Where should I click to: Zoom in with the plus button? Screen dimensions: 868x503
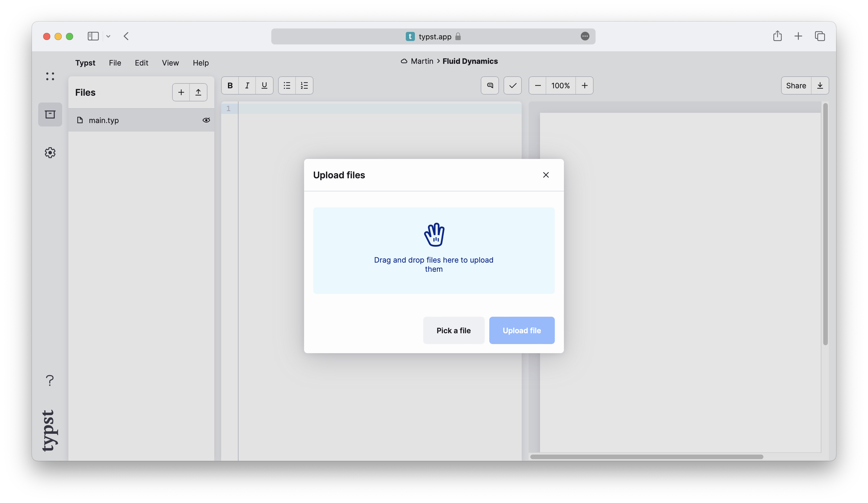coord(584,85)
